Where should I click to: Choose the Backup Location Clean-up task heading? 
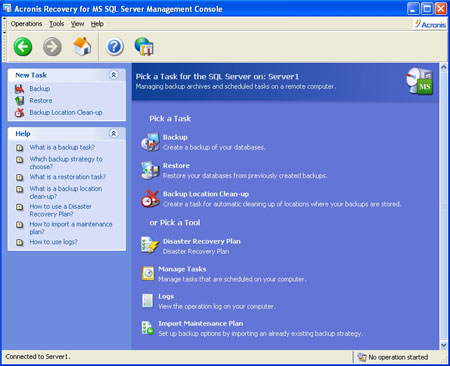[206, 194]
